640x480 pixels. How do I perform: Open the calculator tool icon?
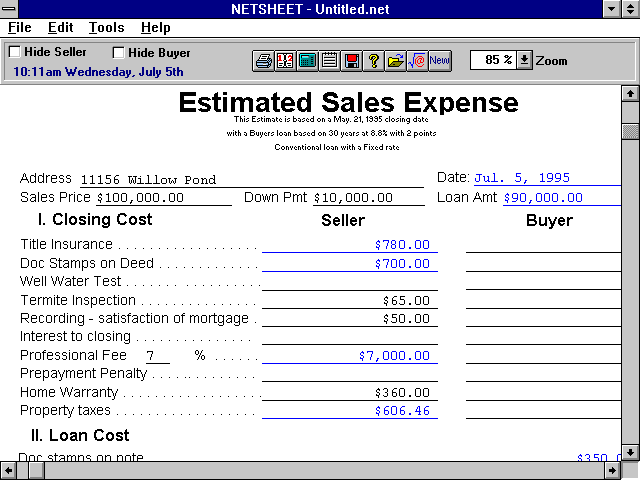(x=307, y=60)
